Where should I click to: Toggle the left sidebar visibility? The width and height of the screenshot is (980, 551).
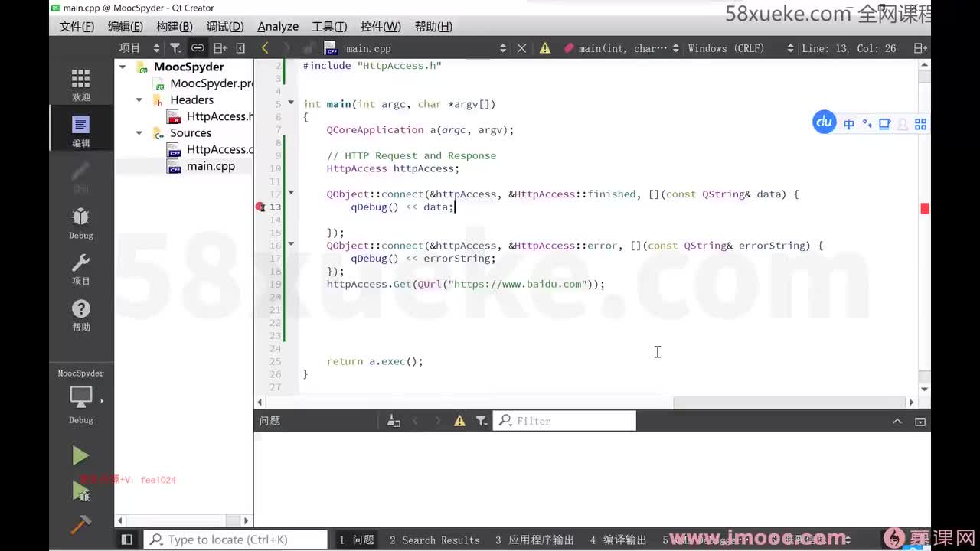coord(127,540)
